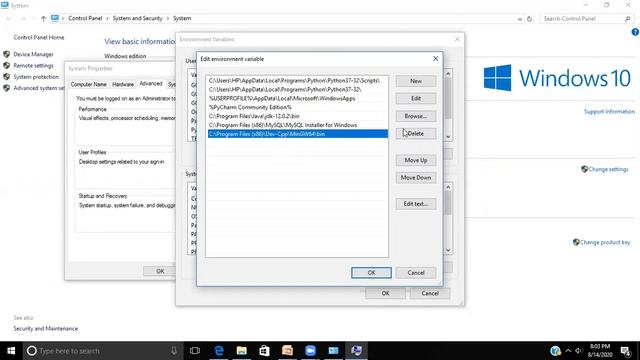Open Advanced tab in System Properties

(x=151, y=84)
